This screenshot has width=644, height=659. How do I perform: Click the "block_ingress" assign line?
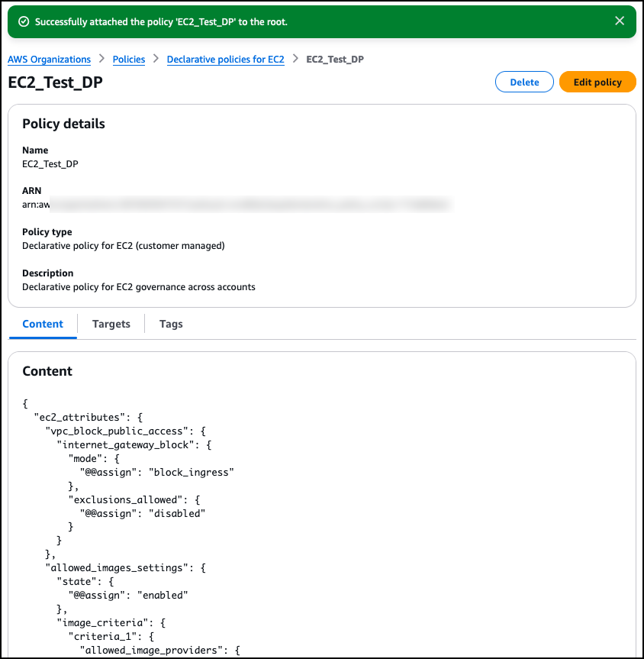(156, 473)
